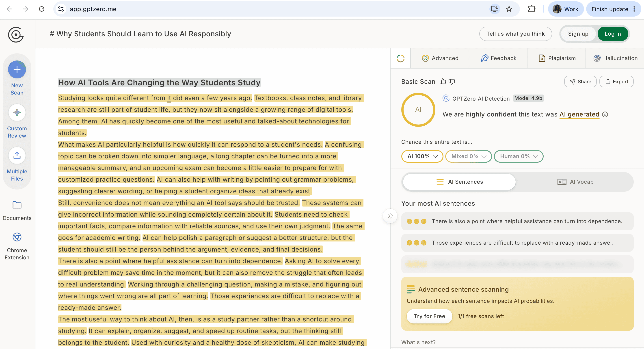Image resolution: width=644 pixels, height=349 pixels.
Task: Start a New Scan with the plus icon
Action: [x=17, y=69]
